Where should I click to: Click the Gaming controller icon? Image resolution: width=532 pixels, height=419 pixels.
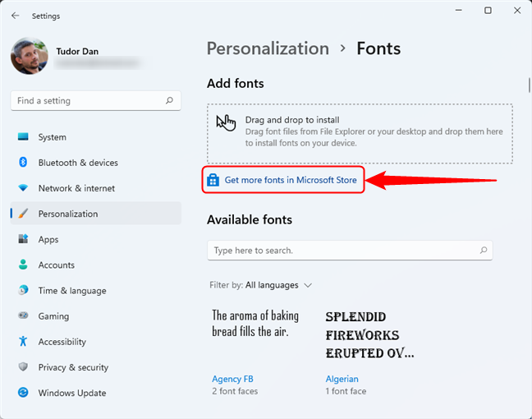pos(23,315)
